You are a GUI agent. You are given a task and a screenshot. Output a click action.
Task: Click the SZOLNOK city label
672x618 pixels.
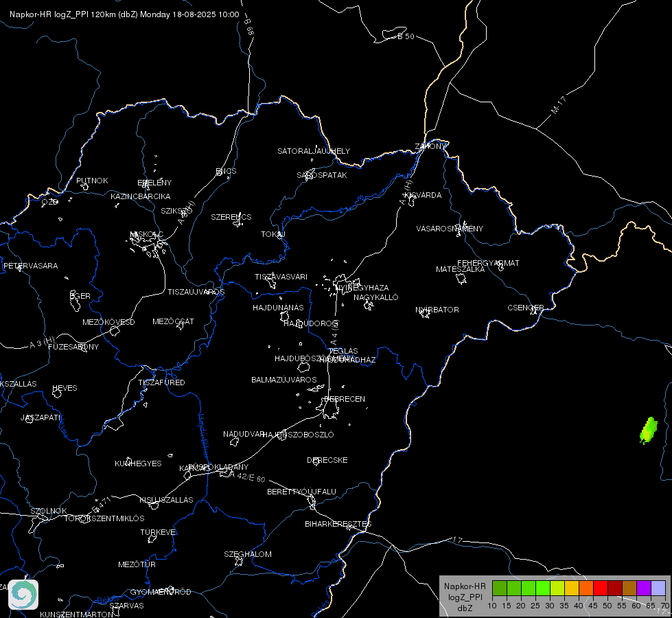(x=49, y=511)
